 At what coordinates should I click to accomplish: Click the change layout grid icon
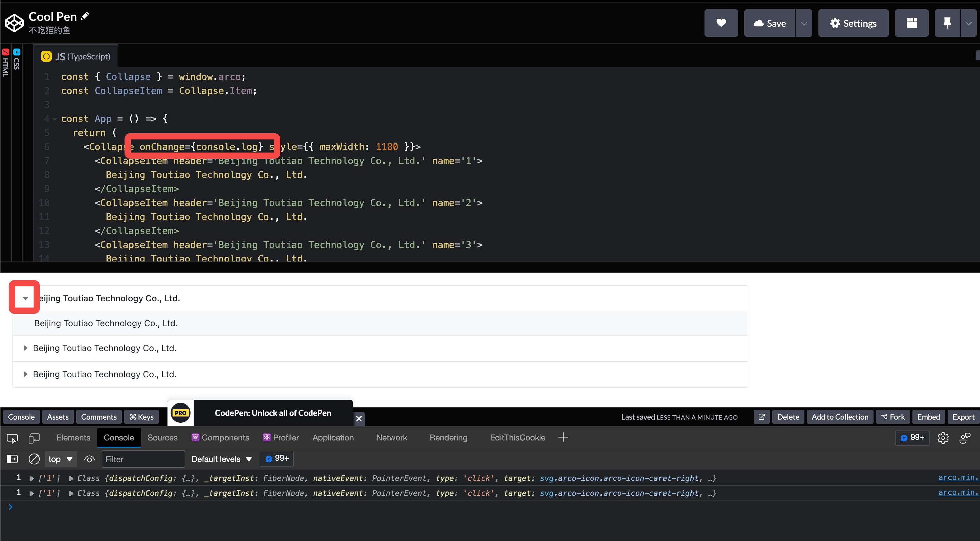912,23
